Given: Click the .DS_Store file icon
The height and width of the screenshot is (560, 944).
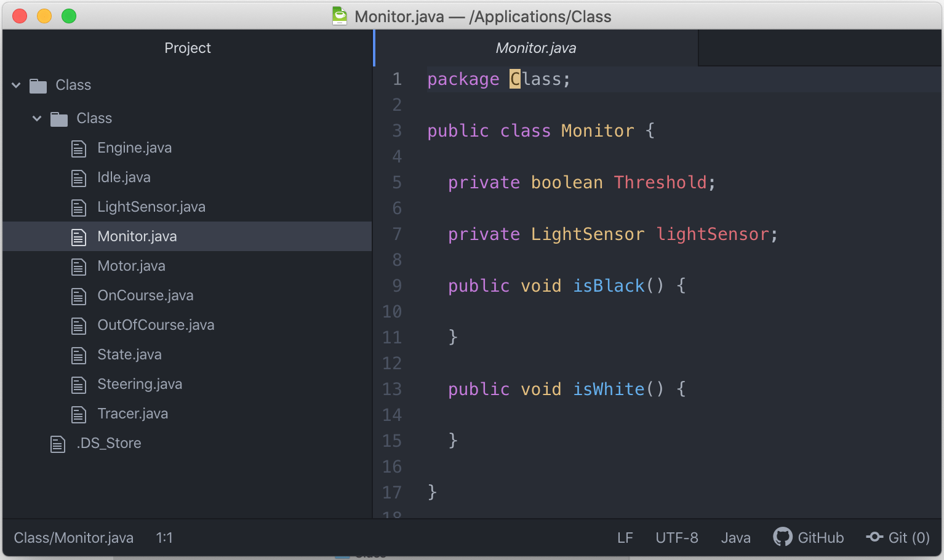Looking at the screenshot, I should tap(58, 443).
